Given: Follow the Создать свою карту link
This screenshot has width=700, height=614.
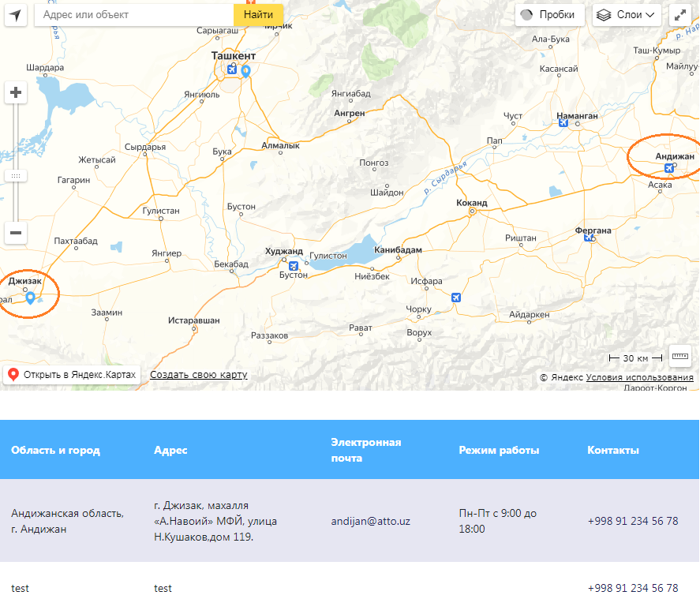Looking at the screenshot, I should click(199, 375).
